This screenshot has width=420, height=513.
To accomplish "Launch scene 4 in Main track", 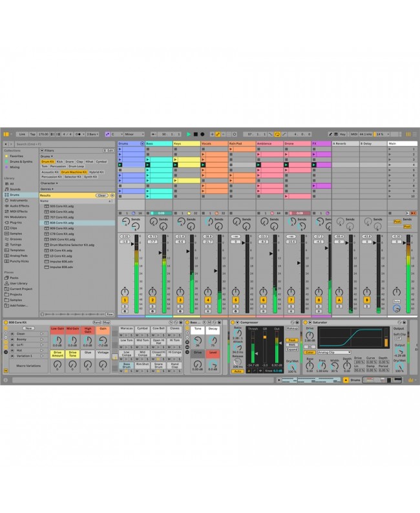I will click(x=390, y=165).
